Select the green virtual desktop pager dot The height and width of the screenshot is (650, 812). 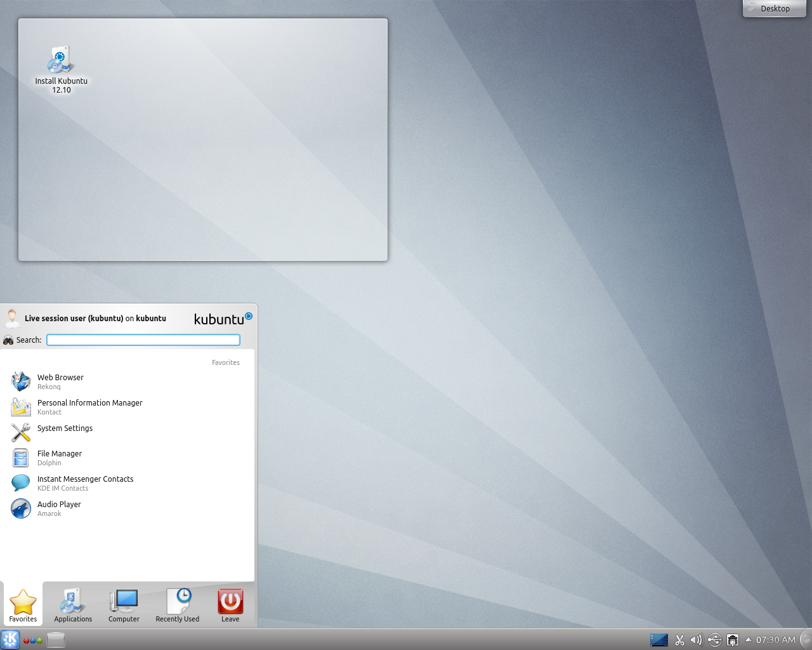(39, 640)
